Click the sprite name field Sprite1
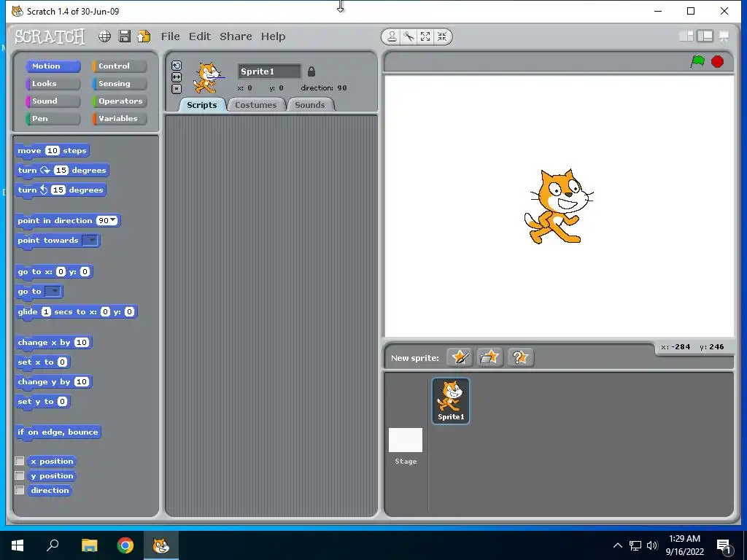 click(x=270, y=71)
